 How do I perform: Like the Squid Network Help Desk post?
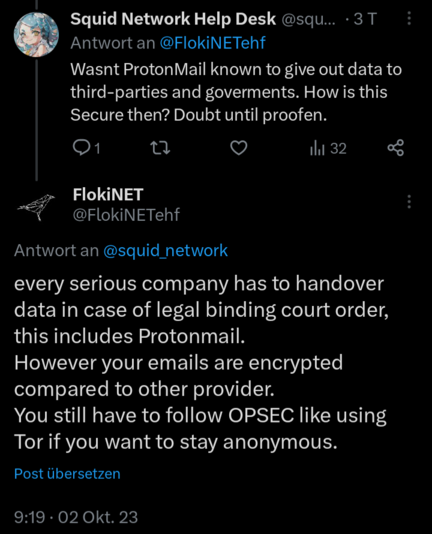[x=238, y=148]
